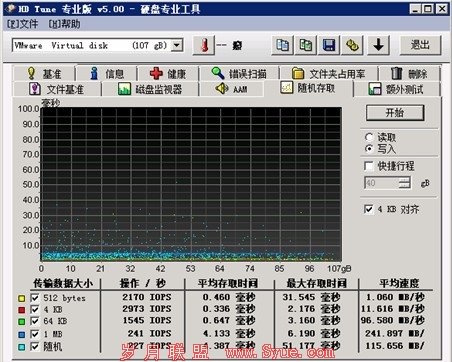Click the 96.580 MB/s average speed
The height and width of the screenshot is (362, 452).
pos(393,320)
